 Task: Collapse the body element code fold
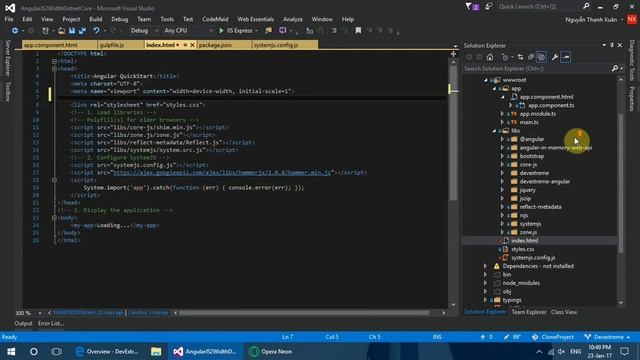[54, 218]
